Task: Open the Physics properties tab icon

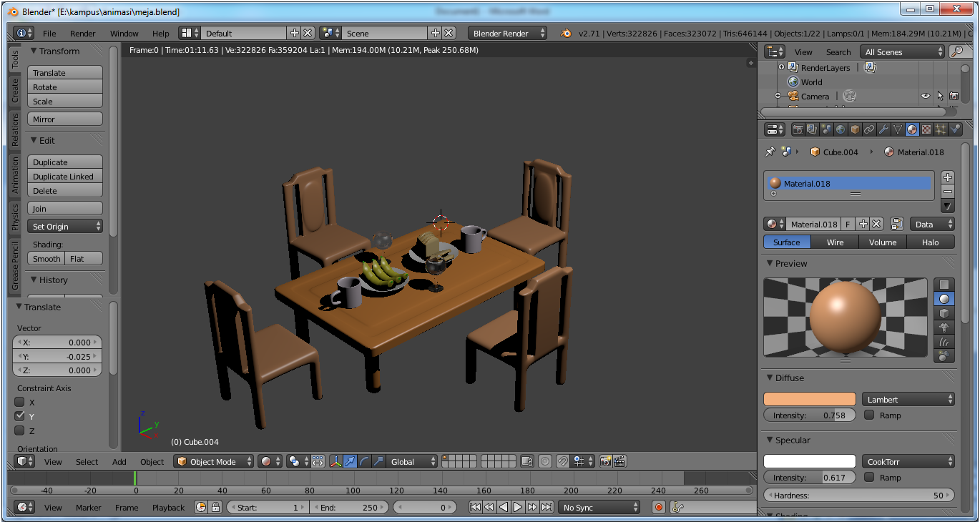Action: pos(955,129)
